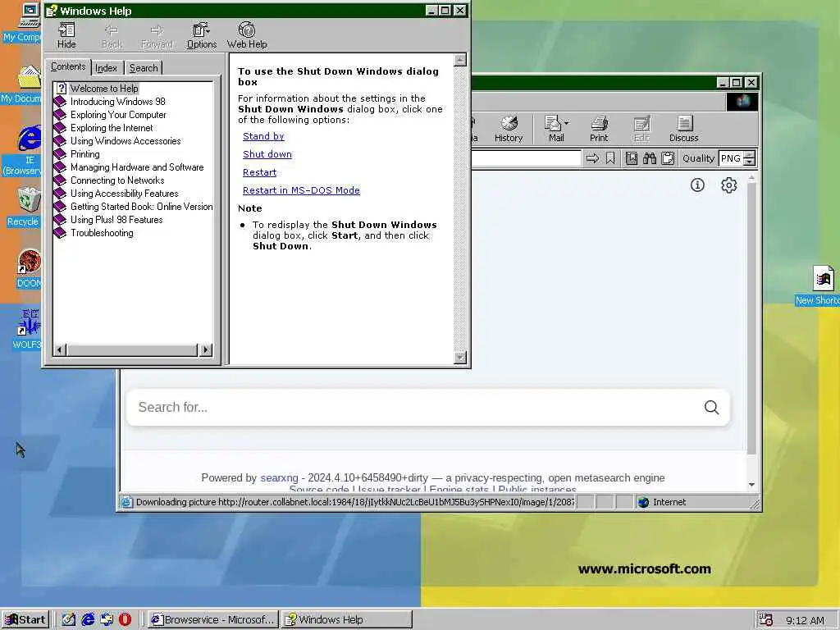The width and height of the screenshot is (840, 630).
Task: Follow the Stand by link
Action: [263, 136]
